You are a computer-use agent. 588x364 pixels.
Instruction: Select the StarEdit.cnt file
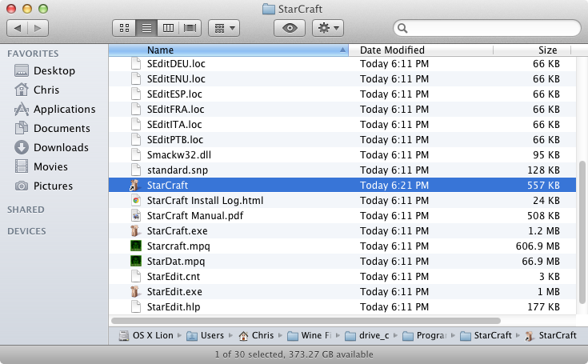(x=342, y=276)
